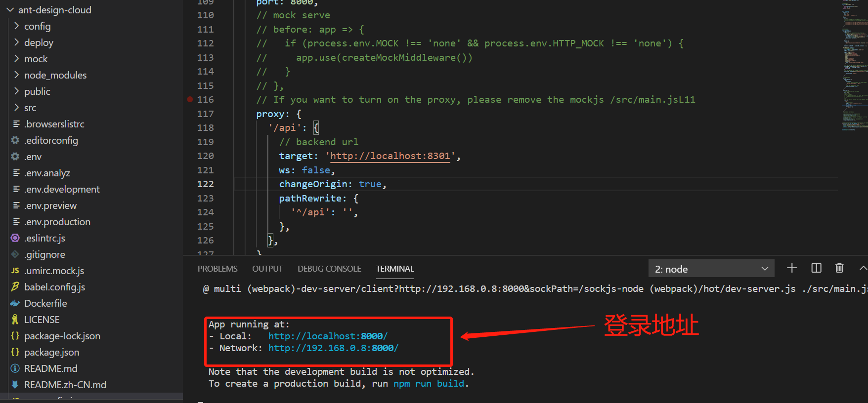Click the babel.config.js Babel icon
Viewport: 868px width, 403px height.
15,286
